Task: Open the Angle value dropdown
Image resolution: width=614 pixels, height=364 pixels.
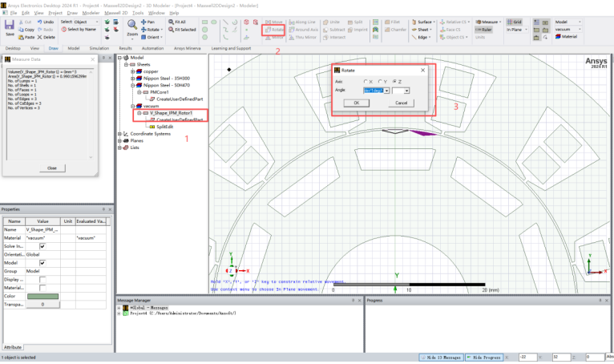Action: pyautogui.click(x=386, y=91)
